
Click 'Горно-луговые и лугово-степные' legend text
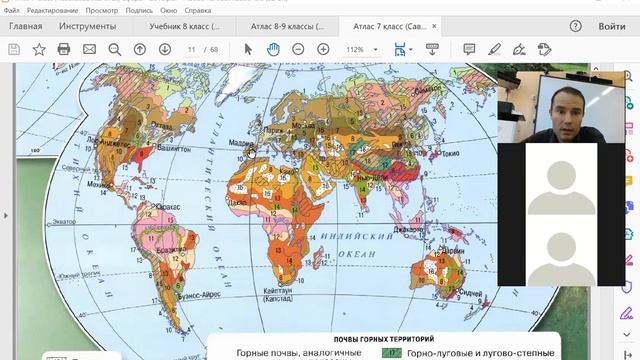click(x=481, y=353)
